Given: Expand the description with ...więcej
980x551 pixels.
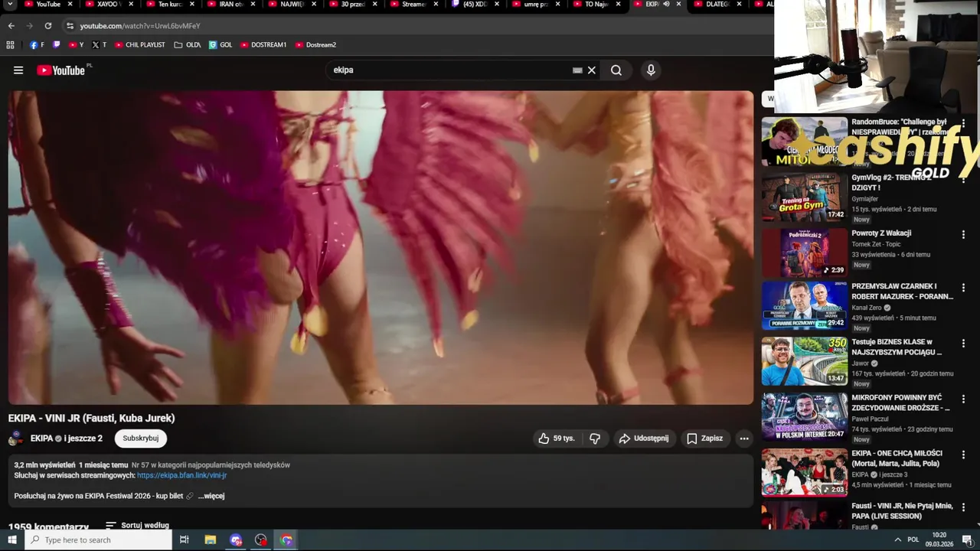Looking at the screenshot, I should point(211,496).
